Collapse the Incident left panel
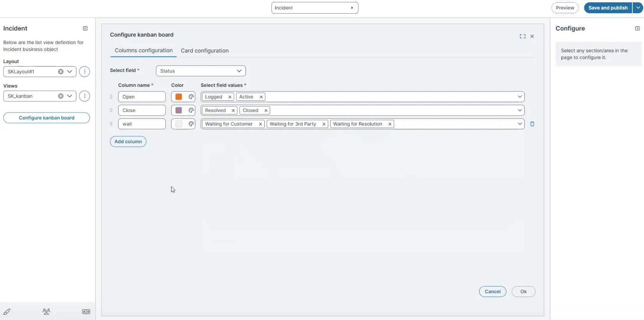 pyautogui.click(x=85, y=28)
